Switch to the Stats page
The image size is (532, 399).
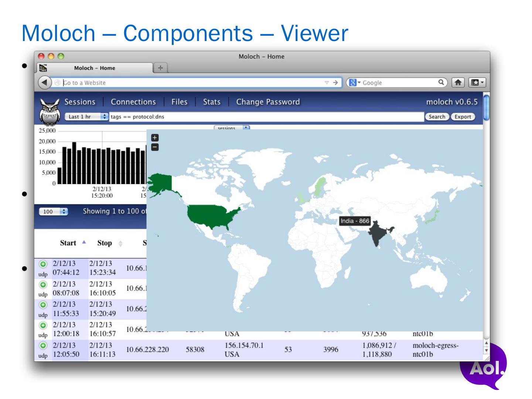(x=211, y=102)
